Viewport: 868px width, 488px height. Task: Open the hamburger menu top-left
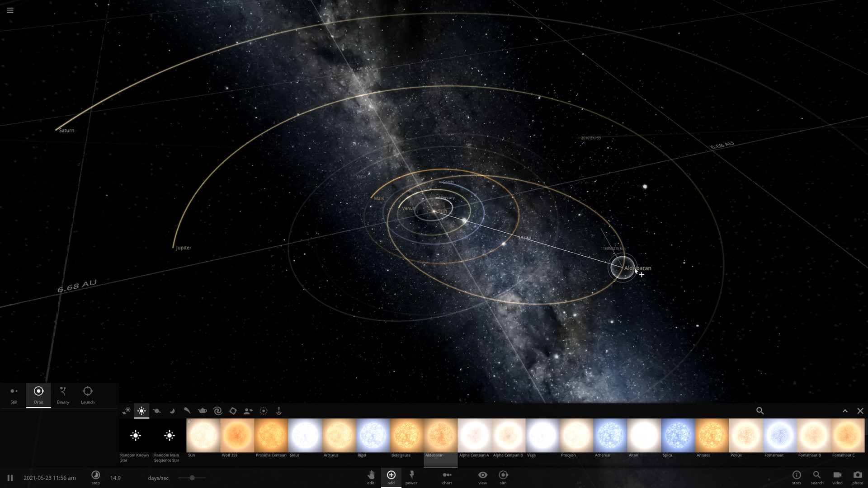(10, 10)
